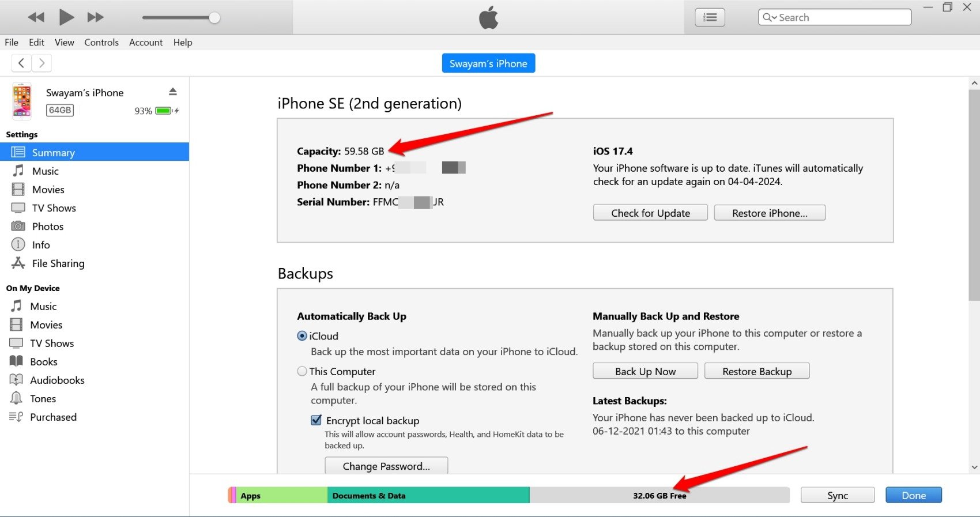
Task: Expand search options dropdown magnifier
Action: 770,17
